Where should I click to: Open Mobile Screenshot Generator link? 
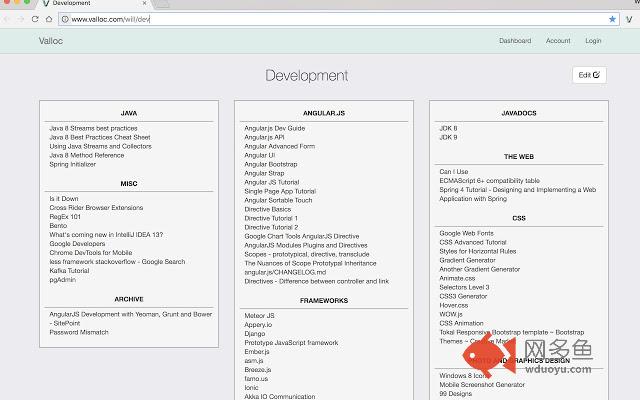[x=482, y=384]
